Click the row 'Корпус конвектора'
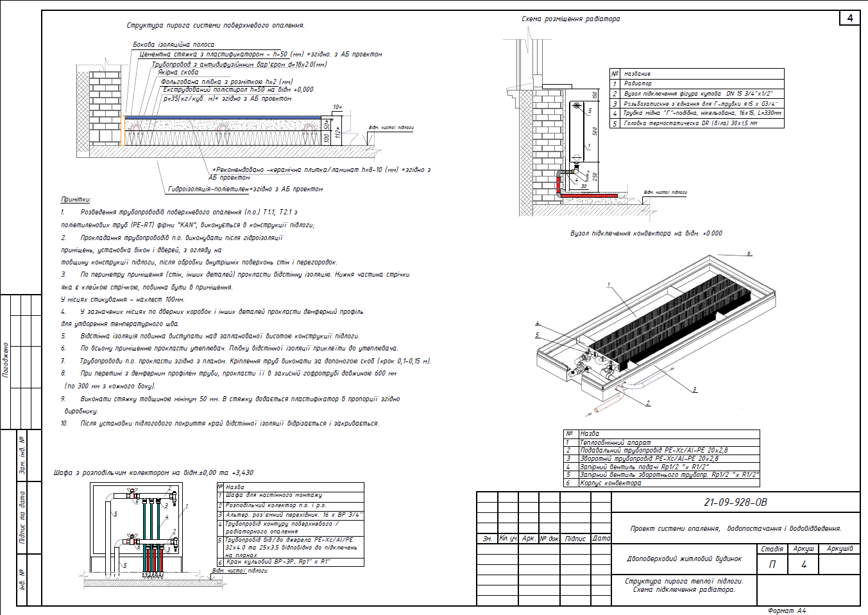Screen dimensions: 868x615 click(x=661, y=483)
